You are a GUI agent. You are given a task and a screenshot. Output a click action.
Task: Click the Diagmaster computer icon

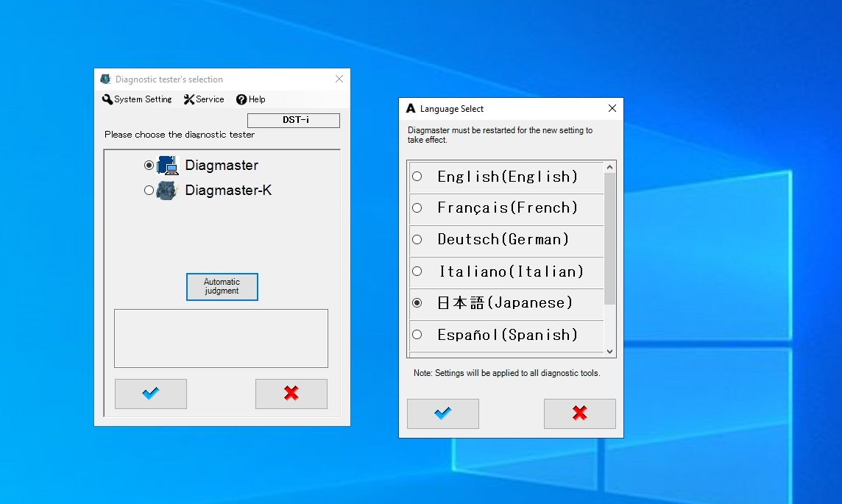click(168, 166)
